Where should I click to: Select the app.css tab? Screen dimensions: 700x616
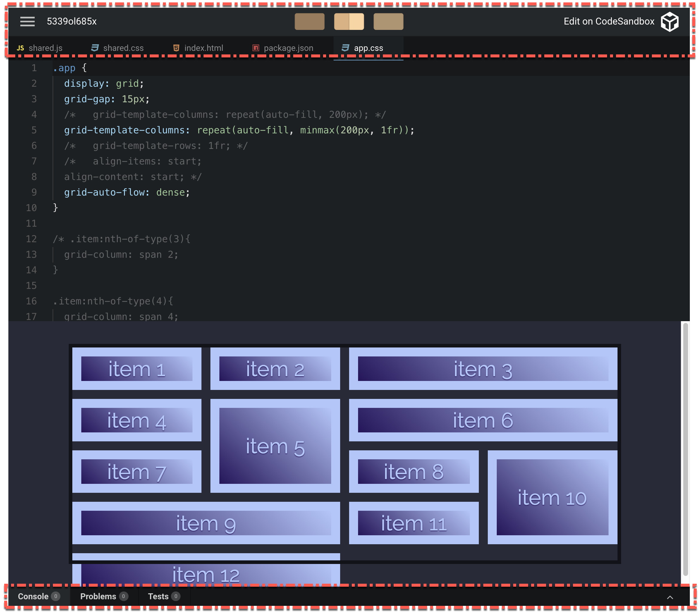[x=368, y=48]
